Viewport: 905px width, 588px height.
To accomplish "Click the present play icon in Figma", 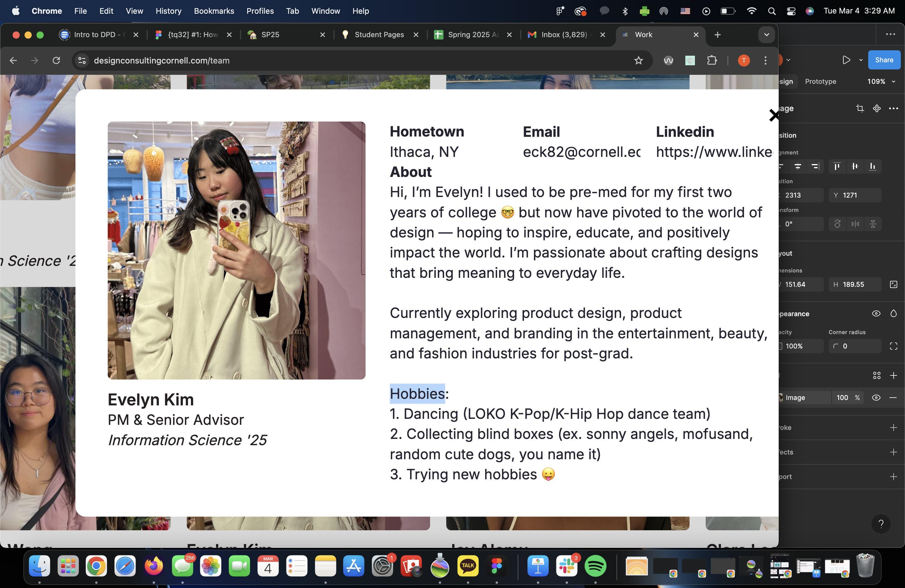I will pyautogui.click(x=846, y=60).
